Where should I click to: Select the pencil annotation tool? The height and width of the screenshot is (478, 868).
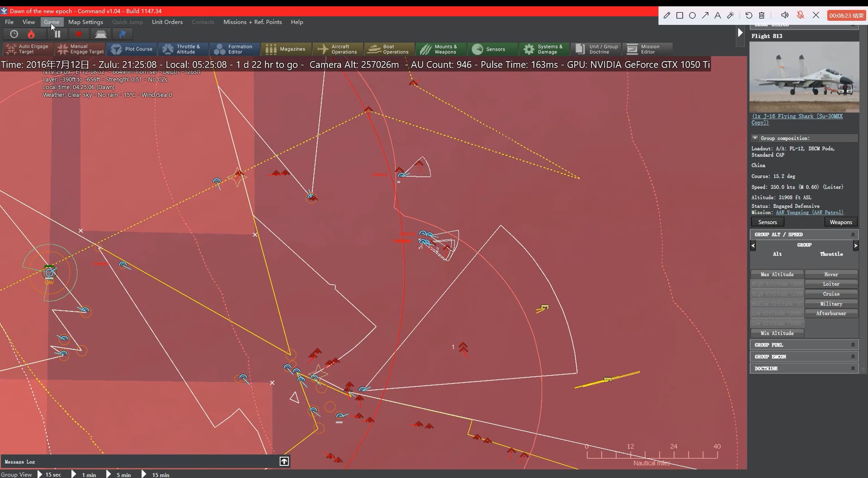667,15
